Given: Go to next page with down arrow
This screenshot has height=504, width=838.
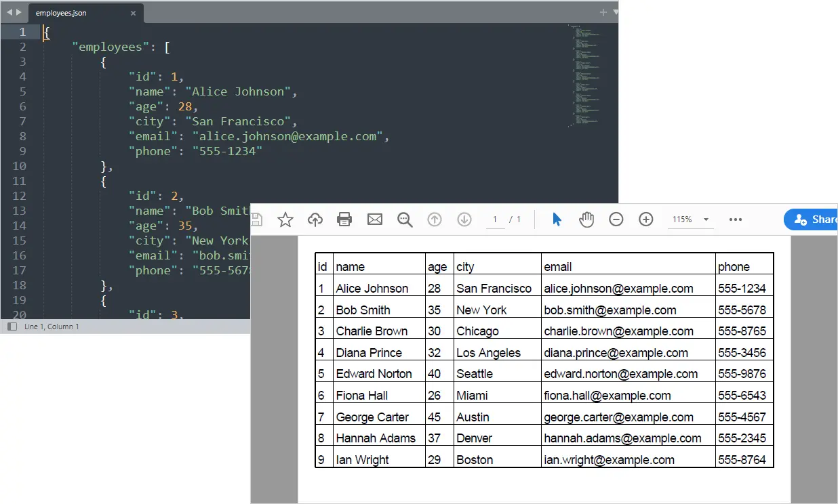Looking at the screenshot, I should point(465,219).
